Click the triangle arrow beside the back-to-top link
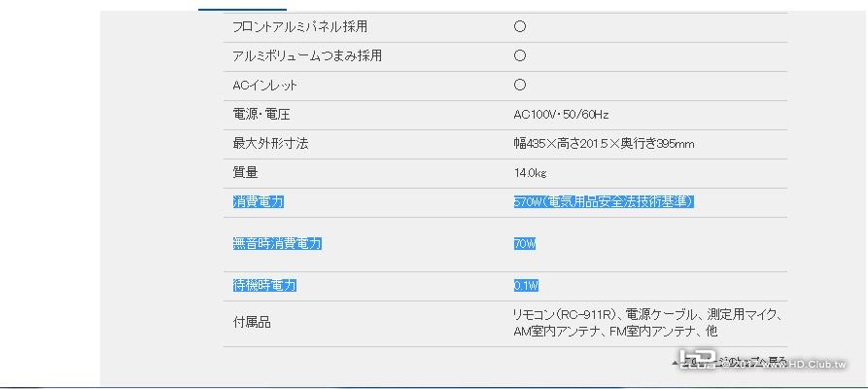 pos(675,362)
